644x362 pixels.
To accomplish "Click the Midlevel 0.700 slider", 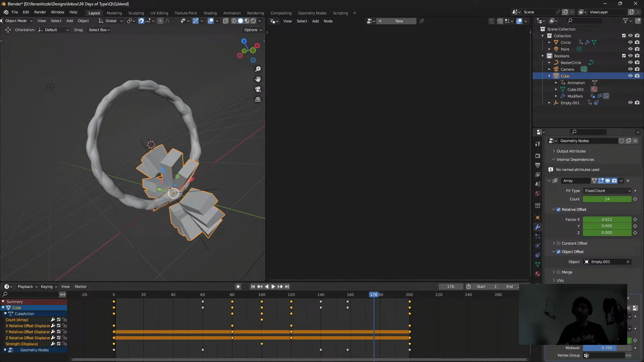I will click(607, 348).
